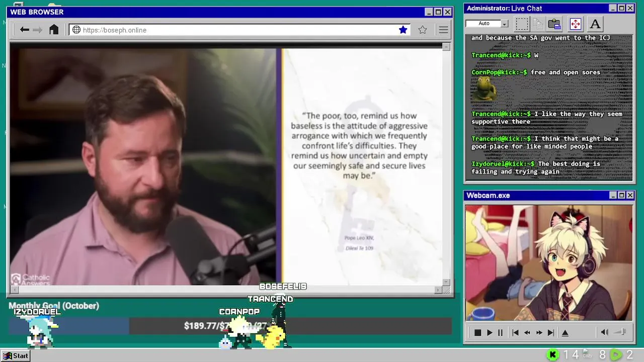644x362 pixels.
Task: Click browser vertical scrollbar down arrow
Action: (446, 282)
